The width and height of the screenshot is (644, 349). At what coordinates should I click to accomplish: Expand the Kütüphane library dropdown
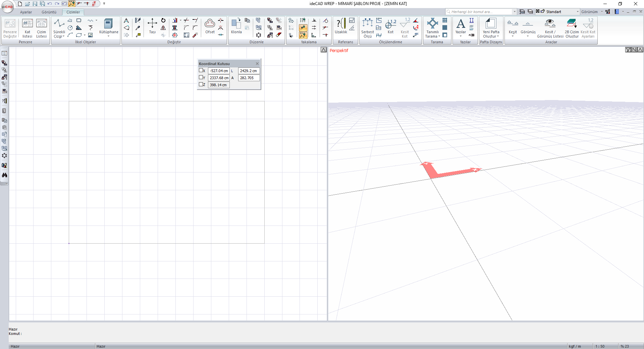coord(109,36)
